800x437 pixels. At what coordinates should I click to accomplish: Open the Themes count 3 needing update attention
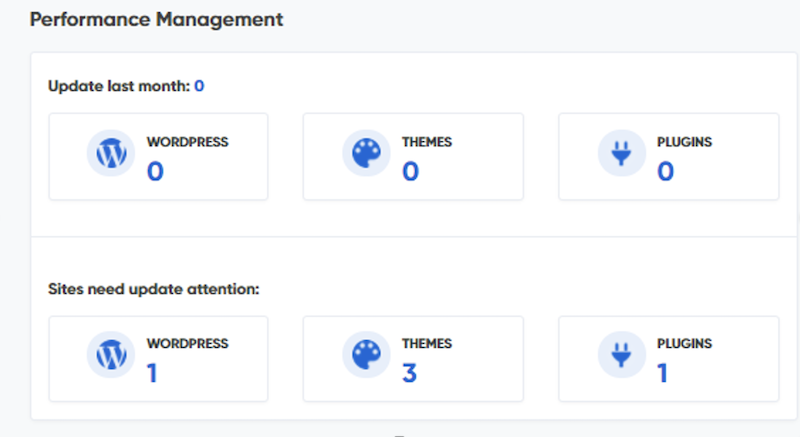409,373
